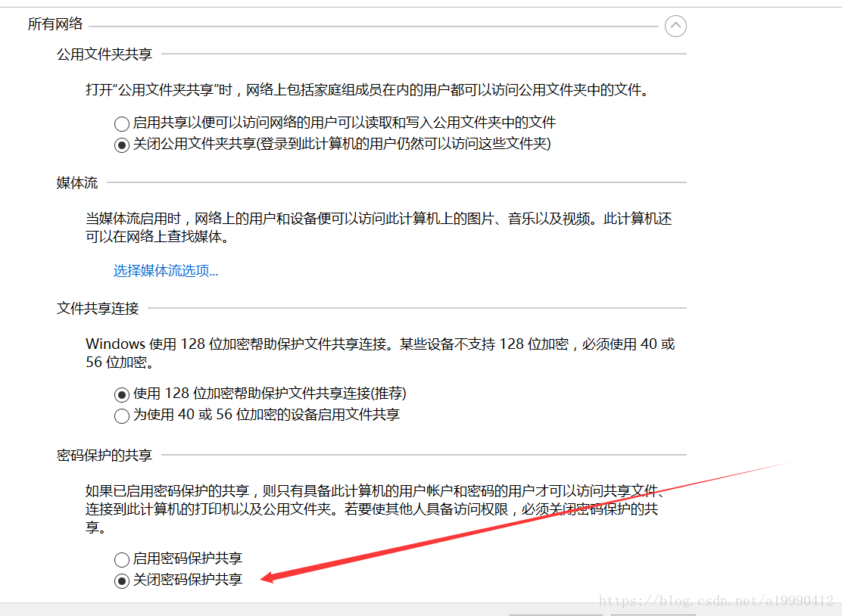
Task: Click the paragraph starting with 当媒体流启用时
Action: pos(379,228)
